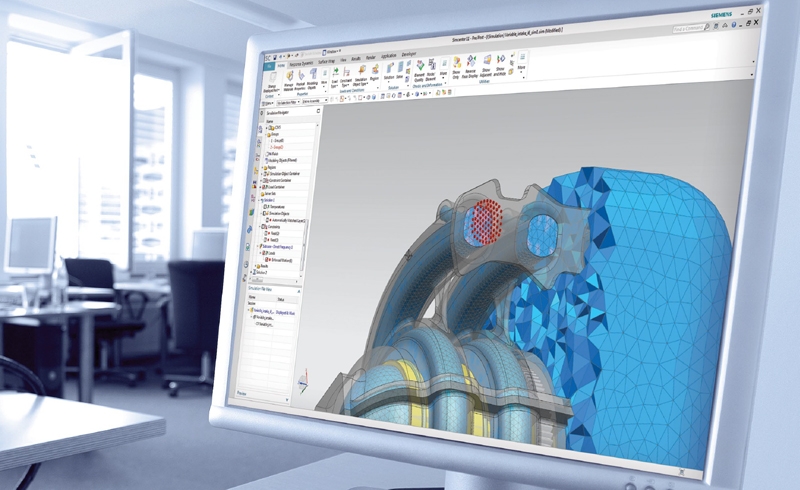Switch to the Developer ribbon tab

tap(409, 54)
